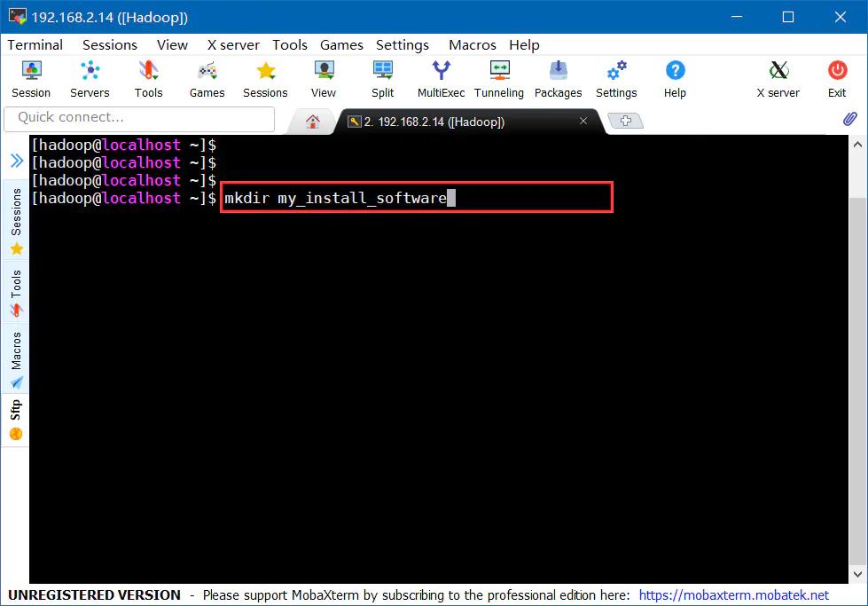This screenshot has height=606, width=868.
Task: Click the Split terminal icon
Action: click(382, 78)
